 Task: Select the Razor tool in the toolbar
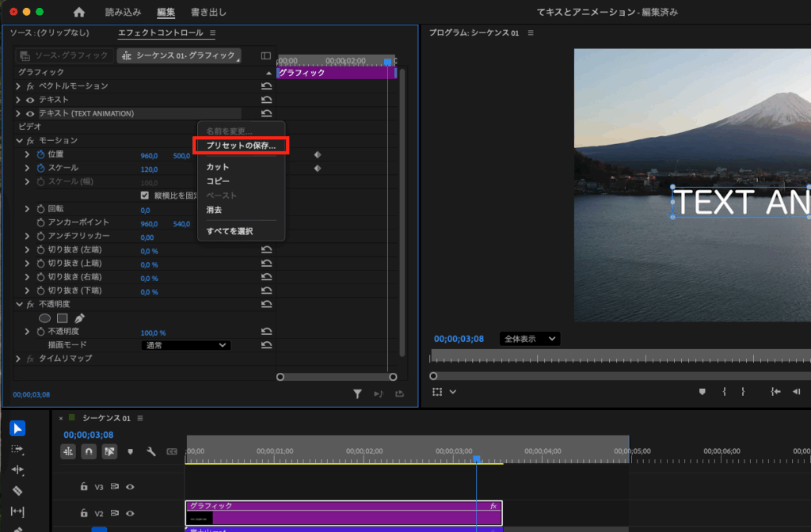coord(17,491)
